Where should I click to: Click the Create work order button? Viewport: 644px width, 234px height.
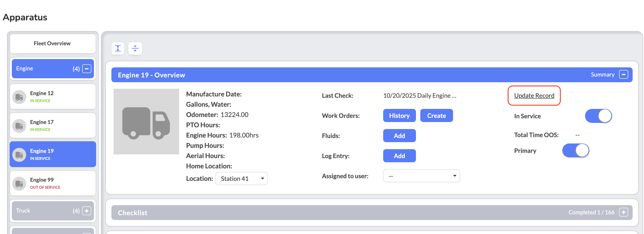tap(436, 116)
